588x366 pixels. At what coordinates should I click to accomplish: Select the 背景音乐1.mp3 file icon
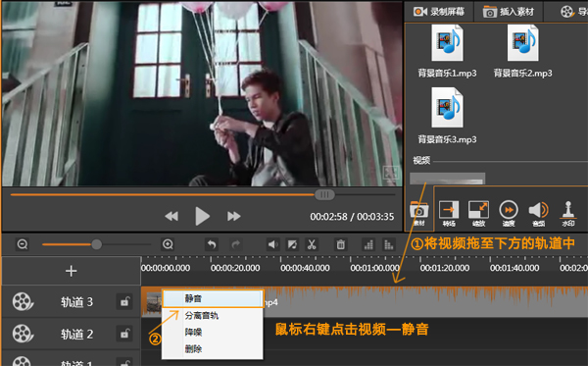[x=447, y=42]
